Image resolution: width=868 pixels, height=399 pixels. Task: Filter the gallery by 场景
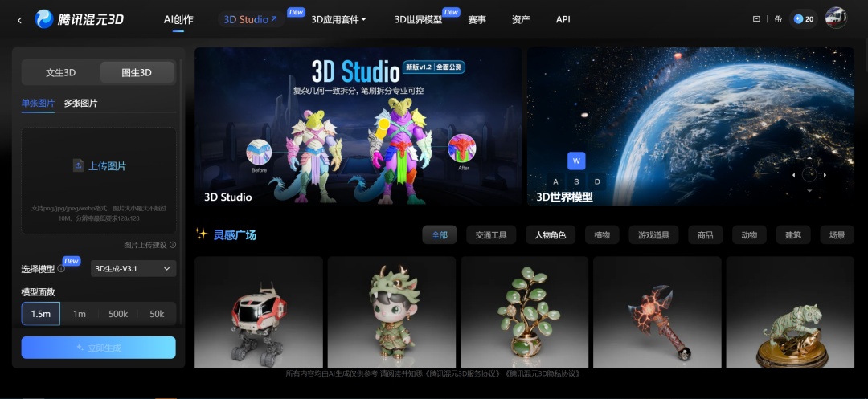[x=837, y=235]
